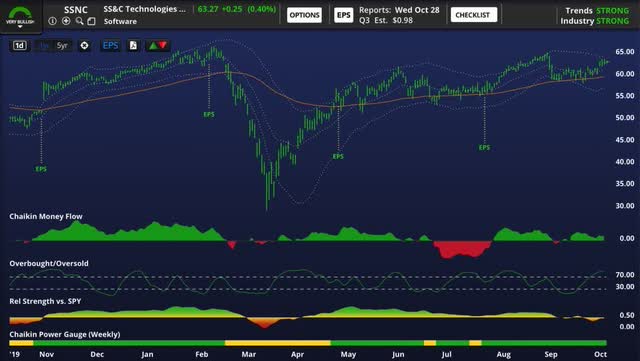Screen dimensions: 640x361
Task: Click the November EPS chart marker
Action: click(x=41, y=169)
